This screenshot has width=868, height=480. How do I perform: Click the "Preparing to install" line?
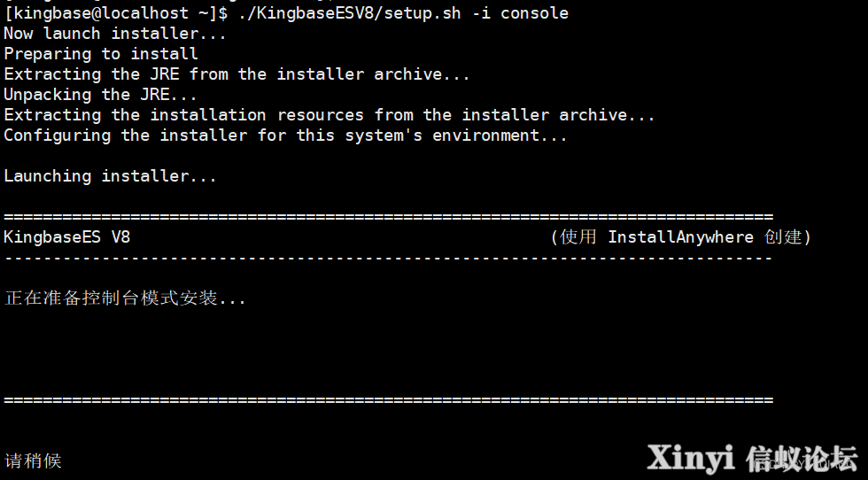pos(101,54)
